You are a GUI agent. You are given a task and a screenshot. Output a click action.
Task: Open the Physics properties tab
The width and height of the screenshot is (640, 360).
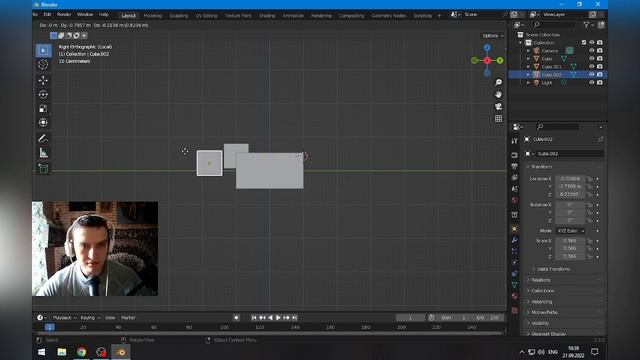coord(515,262)
